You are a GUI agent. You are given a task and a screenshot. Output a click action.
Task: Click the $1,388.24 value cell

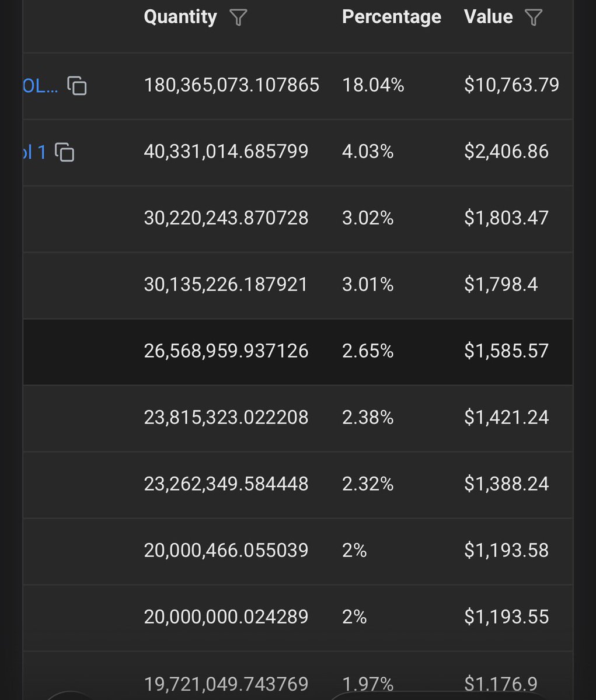(x=506, y=484)
